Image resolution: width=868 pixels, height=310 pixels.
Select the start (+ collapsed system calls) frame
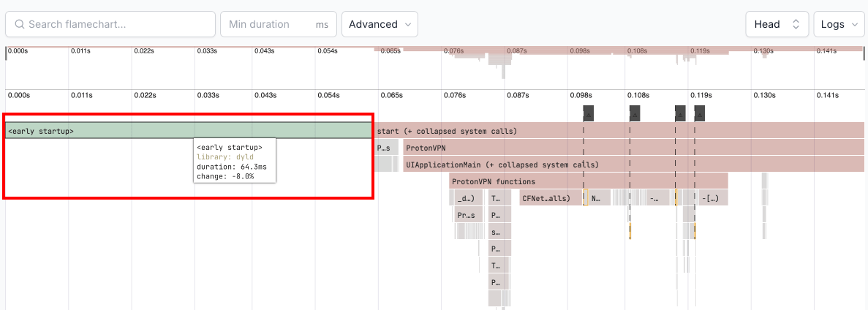coord(618,131)
